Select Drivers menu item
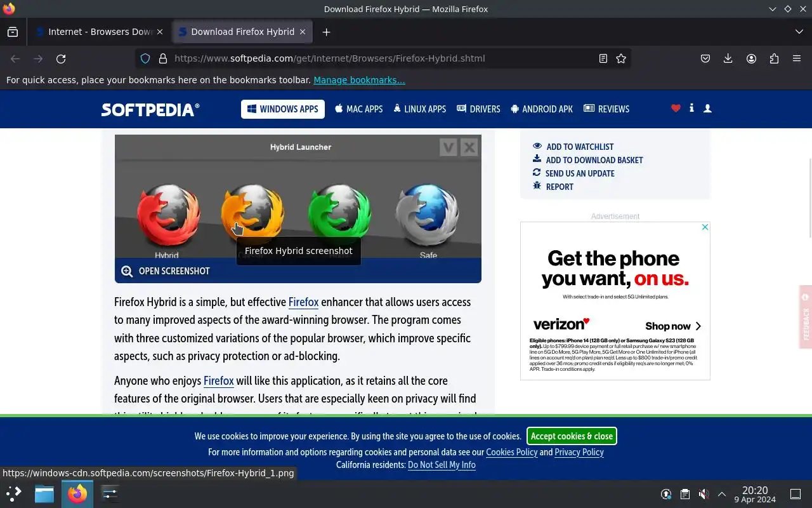The height and width of the screenshot is (508, 812). pos(479,109)
